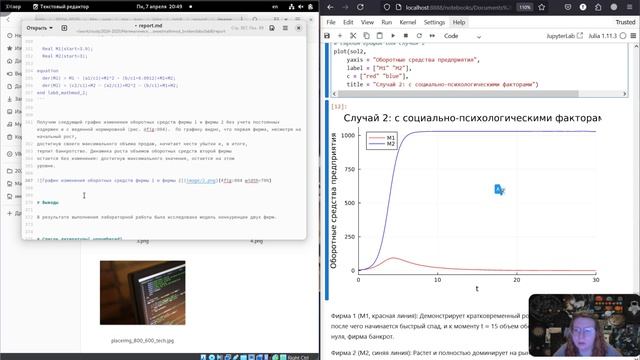
Task: Open the Kernel menu in Jupyter
Action: click(407, 22)
